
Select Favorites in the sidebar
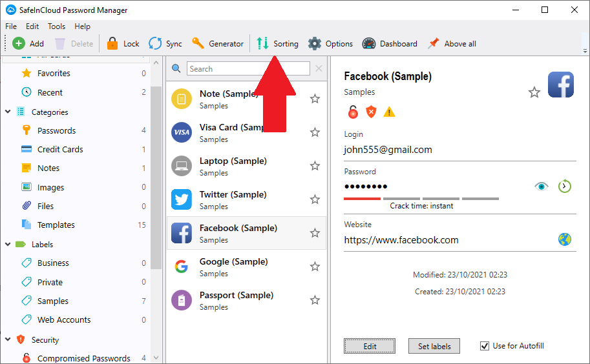[x=75, y=73]
